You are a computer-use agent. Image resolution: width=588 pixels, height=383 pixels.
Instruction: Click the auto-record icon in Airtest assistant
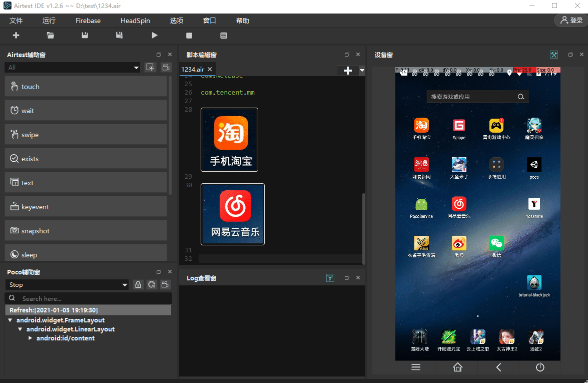pos(150,67)
